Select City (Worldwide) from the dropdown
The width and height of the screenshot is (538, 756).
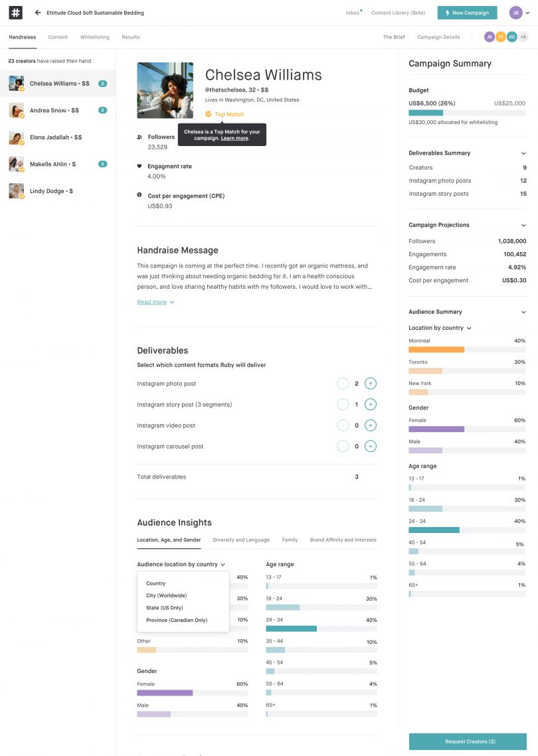click(167, 595)
